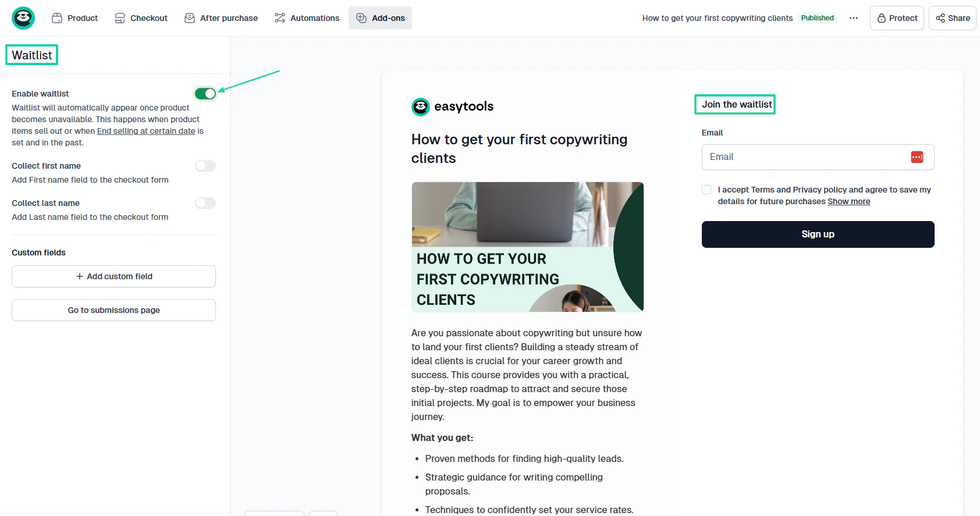This screenshot has width=980, height=516.
Task: Switch to After purchase tab
Action: pyautogui.click(x=221, y=18)
